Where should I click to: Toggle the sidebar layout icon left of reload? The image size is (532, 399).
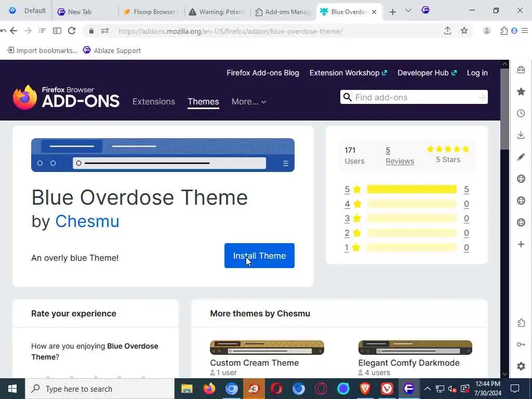(57, 31)
